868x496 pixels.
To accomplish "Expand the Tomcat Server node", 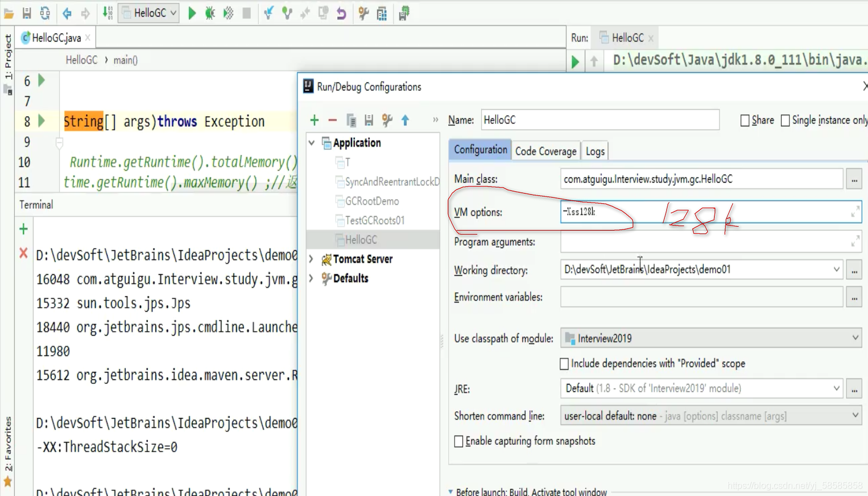I will pyautogui.click(x=311, y=259).
